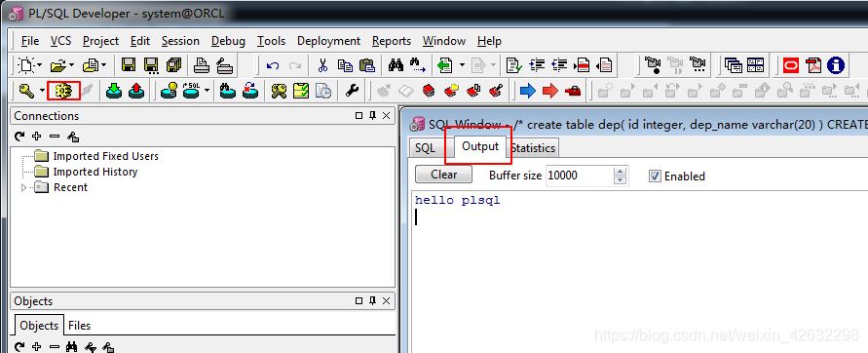The height and width of the screenshot is (353, 868).
Task: Switch to the Files tab in Objects panel
Action: [x=79, y=326]
